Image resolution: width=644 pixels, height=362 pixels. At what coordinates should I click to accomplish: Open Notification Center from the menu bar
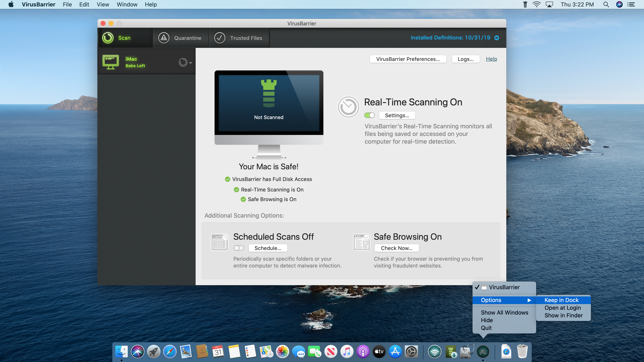click(x=631, y=4)
